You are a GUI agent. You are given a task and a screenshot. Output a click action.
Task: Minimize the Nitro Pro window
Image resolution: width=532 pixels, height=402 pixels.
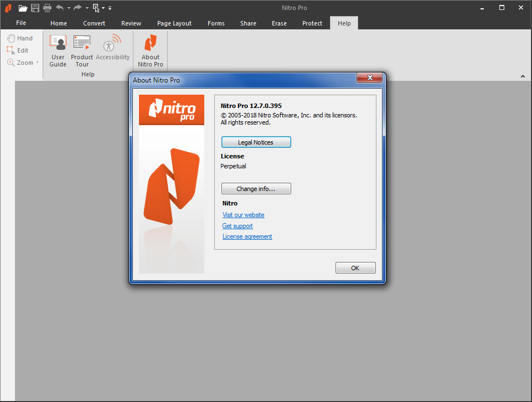tap(482, 8)
